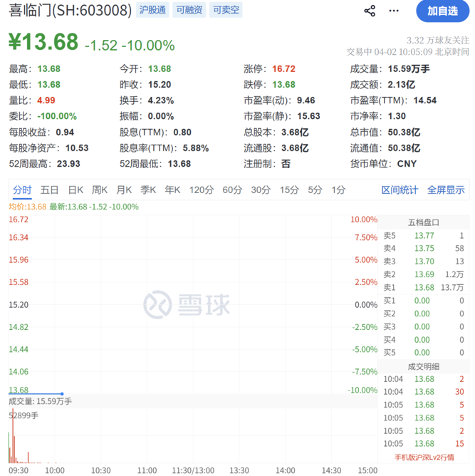Click the 区间统计 button
Screen dimensions: 475x476
pos(400,190)
